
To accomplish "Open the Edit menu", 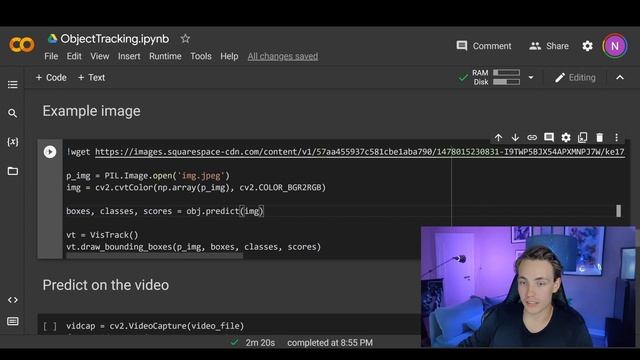I will (x=74, y=56).
